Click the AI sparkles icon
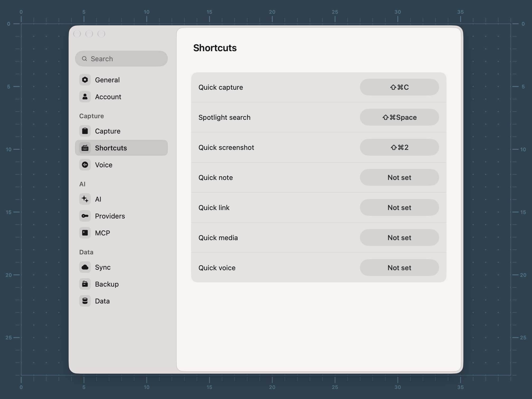The image size is (532, 399). pos(85,199)
